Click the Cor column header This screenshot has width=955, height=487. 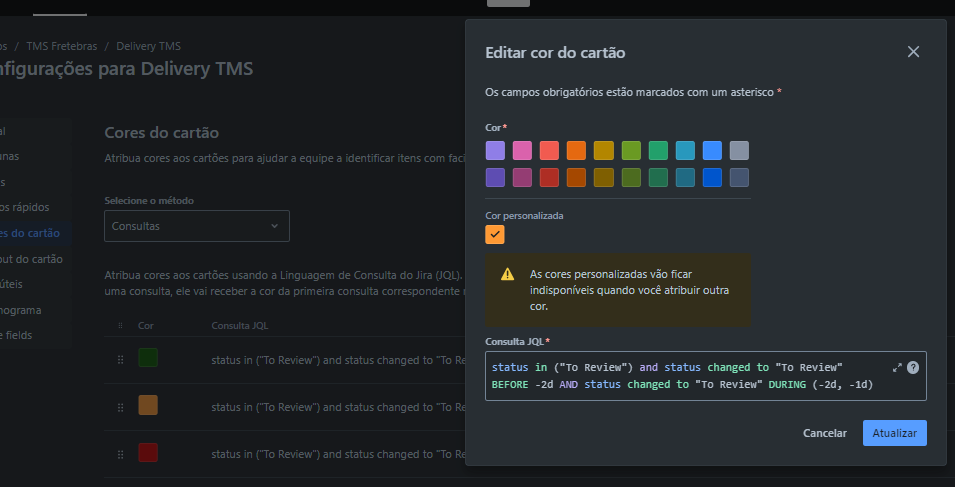(x=146, y=326)
